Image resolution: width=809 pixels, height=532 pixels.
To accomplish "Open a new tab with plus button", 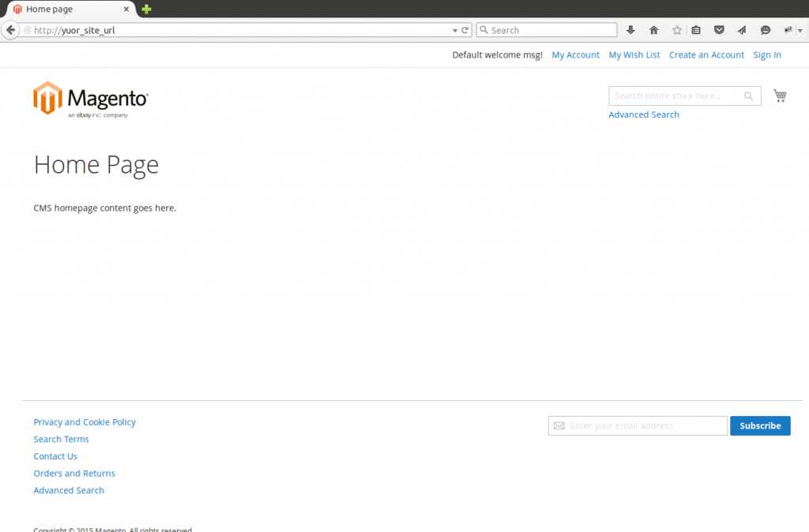I will (x=146, y=9).
